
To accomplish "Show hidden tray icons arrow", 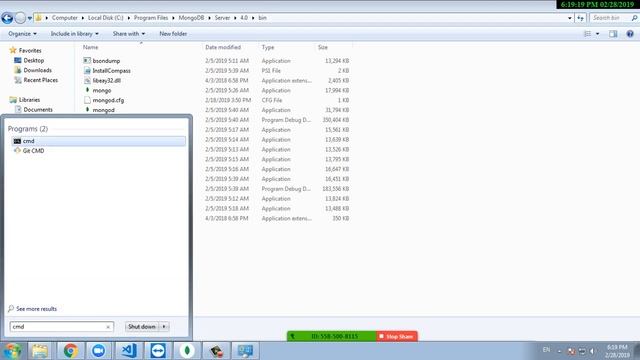I will (x=559, y=351).
